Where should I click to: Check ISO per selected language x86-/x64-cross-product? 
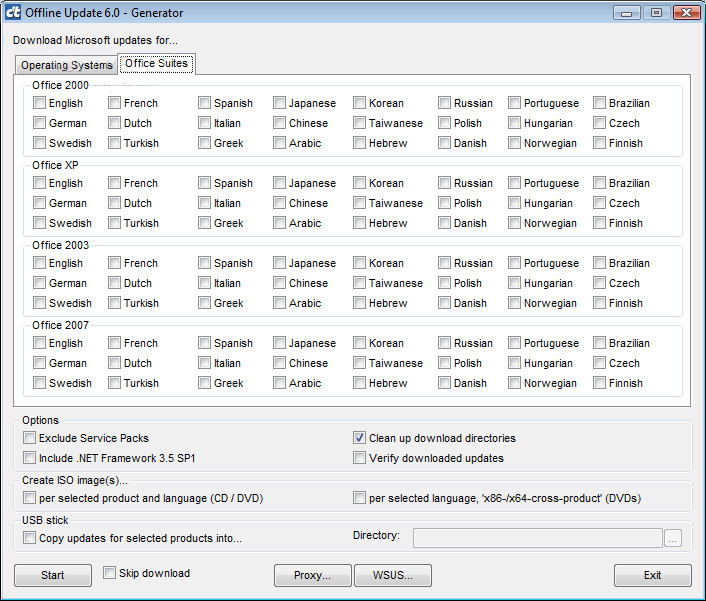coord(359,498)
